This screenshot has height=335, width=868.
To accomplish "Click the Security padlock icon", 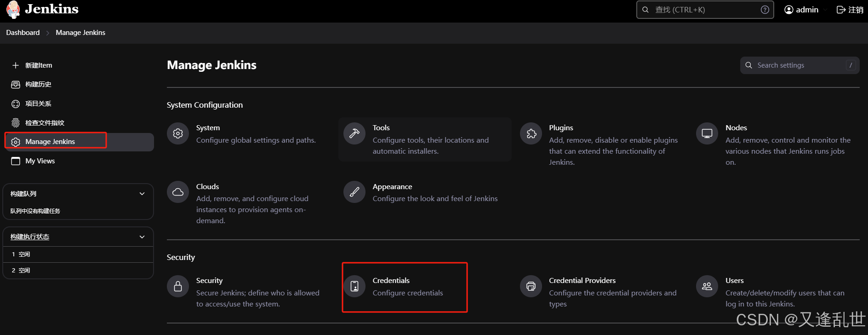I will [x=178, y=286].
